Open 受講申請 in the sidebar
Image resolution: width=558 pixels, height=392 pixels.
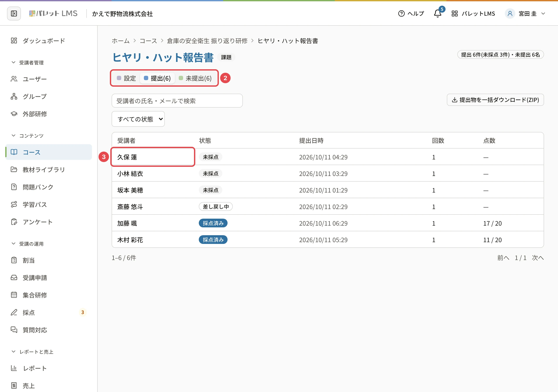(49, 278)
